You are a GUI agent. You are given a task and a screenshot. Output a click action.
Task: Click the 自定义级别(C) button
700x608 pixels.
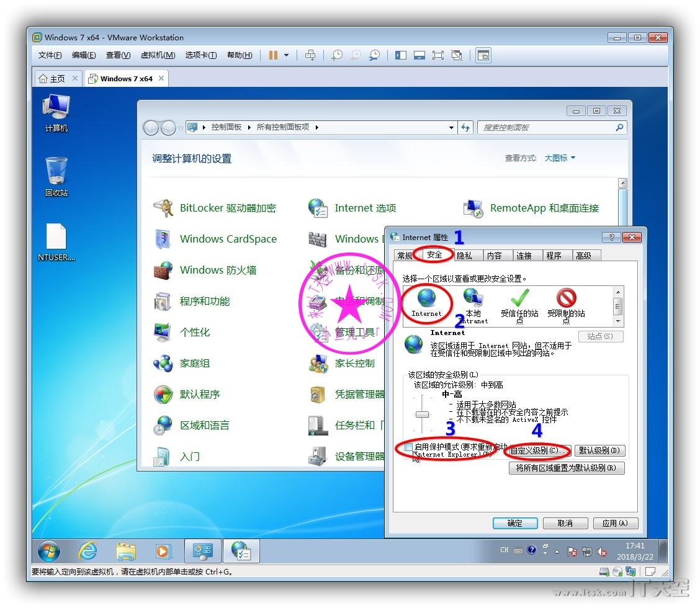(x=538, y=450)
